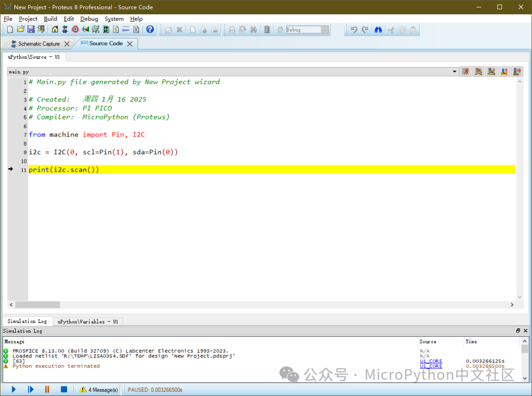Screen dimensions: 532x396
Task: Open Gerber Viewer toolbar icon
Action: pos(96,30)
